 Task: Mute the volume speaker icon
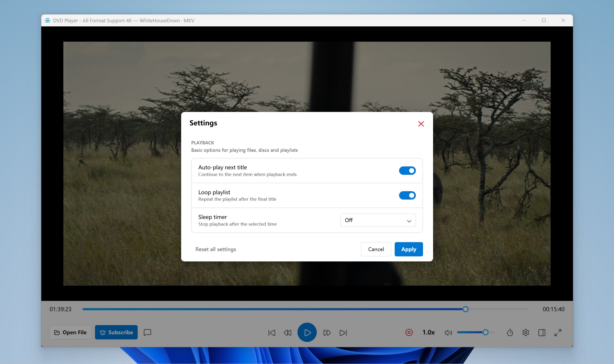(x=448, y=333)
